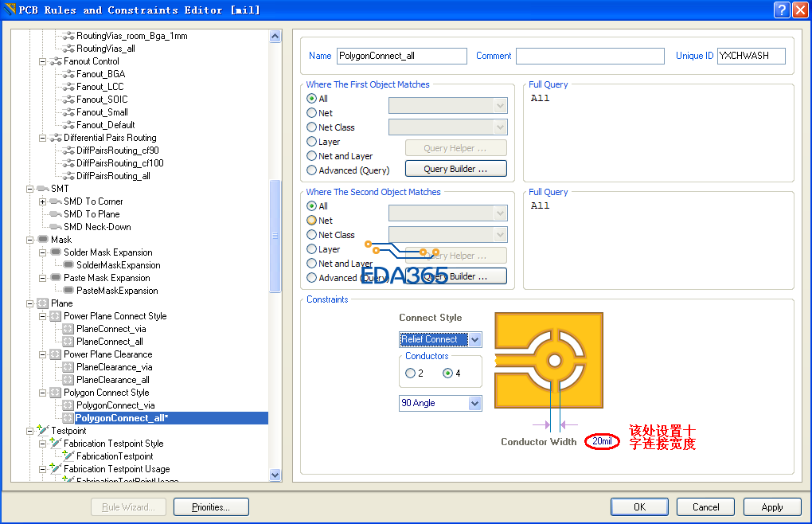Set conductors to 4
812x524 pixels.
click(x=448, y=373)
